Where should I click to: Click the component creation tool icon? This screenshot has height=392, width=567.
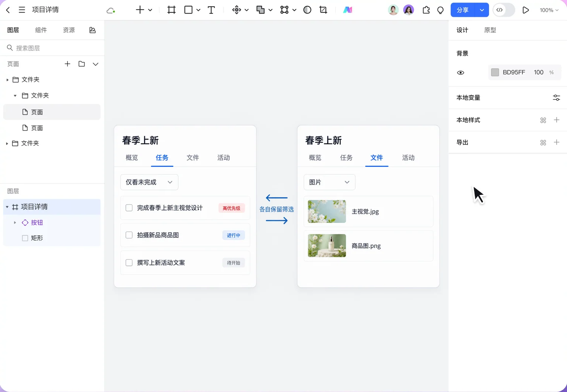[237, 10]
